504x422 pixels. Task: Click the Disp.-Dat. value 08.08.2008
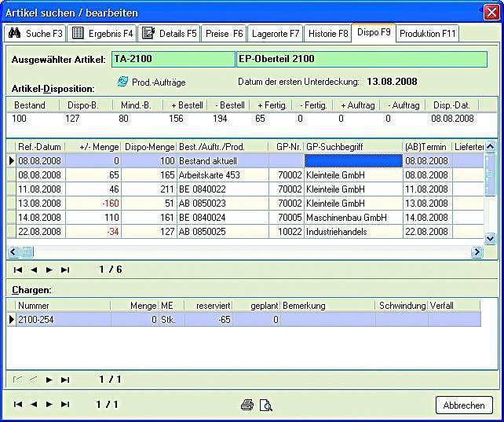coord(452,119)
